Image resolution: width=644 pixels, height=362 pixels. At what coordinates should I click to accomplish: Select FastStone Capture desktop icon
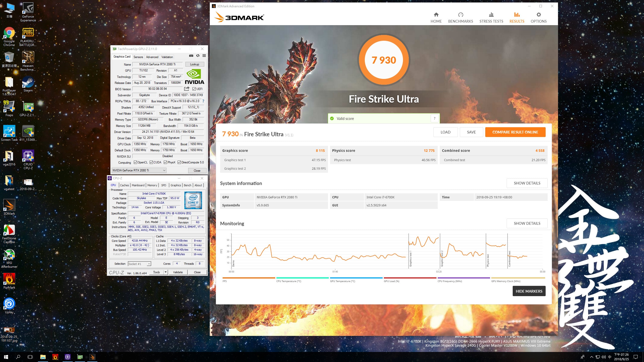(9, 234)
